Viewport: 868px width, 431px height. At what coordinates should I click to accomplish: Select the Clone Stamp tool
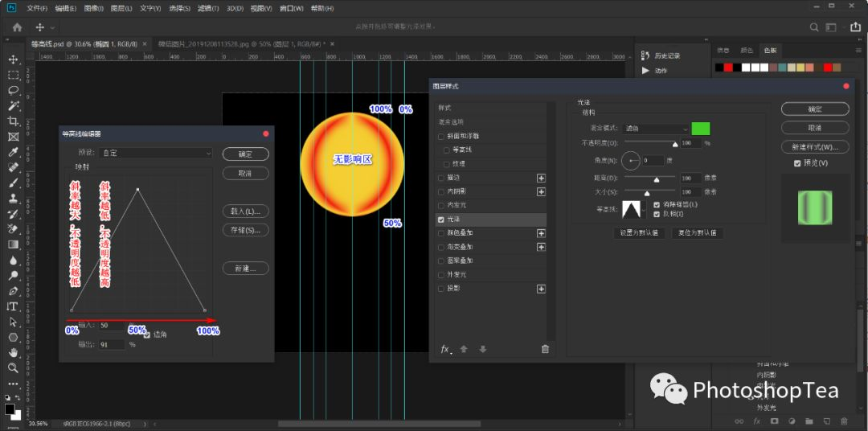point(14,198)
